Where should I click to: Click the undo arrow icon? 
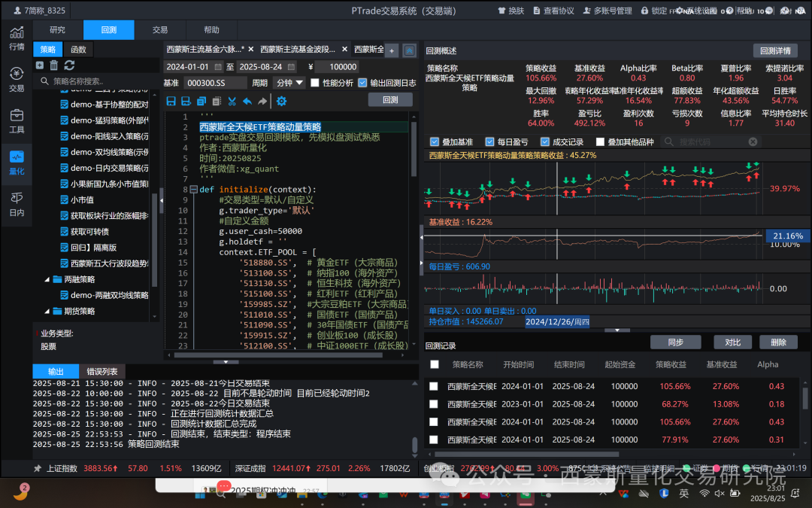pyautogui.click(x=247, y=101)
